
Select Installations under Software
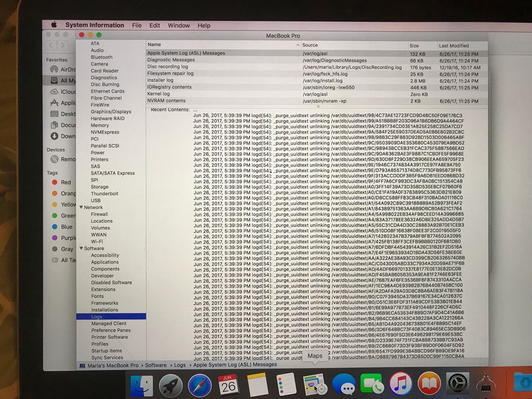click(104, 310)
